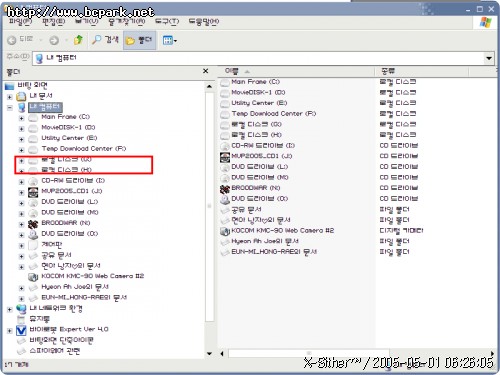Screen dimensions: 500x375
Task: Expand MovieDISK-1 (D:) tree node
Action: (x=21, y=129)
